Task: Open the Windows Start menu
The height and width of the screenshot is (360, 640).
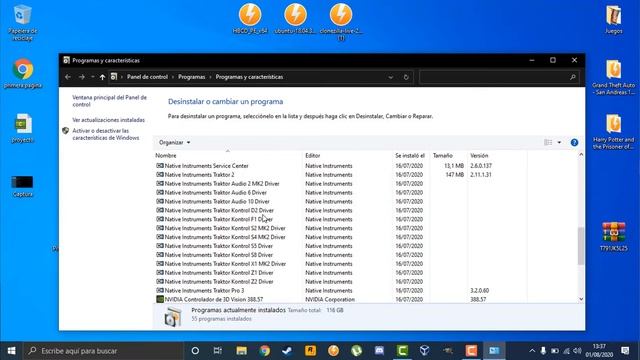Action: click(x=11, y=351)
